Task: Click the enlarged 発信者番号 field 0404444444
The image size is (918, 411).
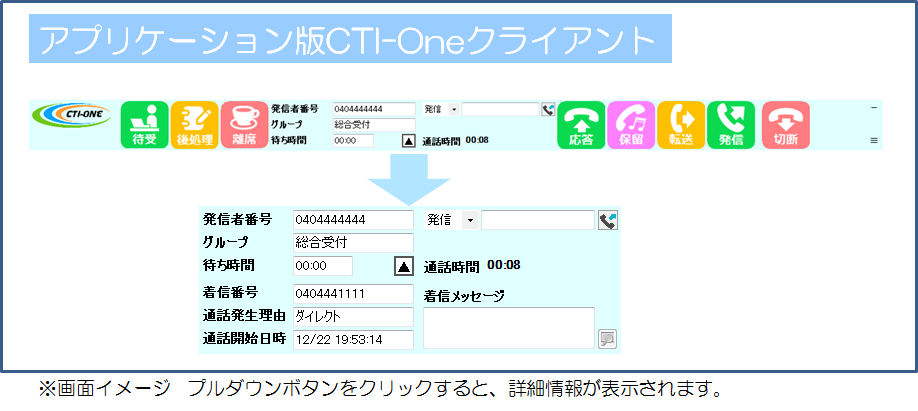Action: pyautogui.click(x=353, y=220)
